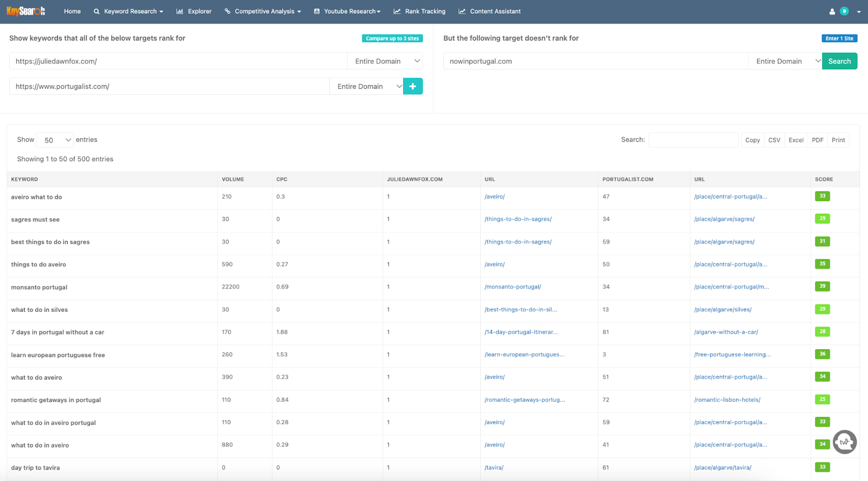Open /place/algarve/tavira/ link
Screen dimensions: 868x481
click(723, 467)
